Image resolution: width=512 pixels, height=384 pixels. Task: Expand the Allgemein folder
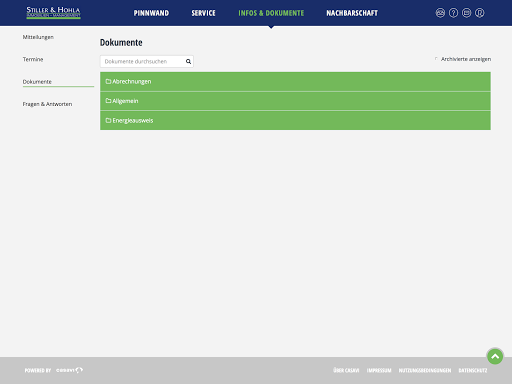click(295, 101)
